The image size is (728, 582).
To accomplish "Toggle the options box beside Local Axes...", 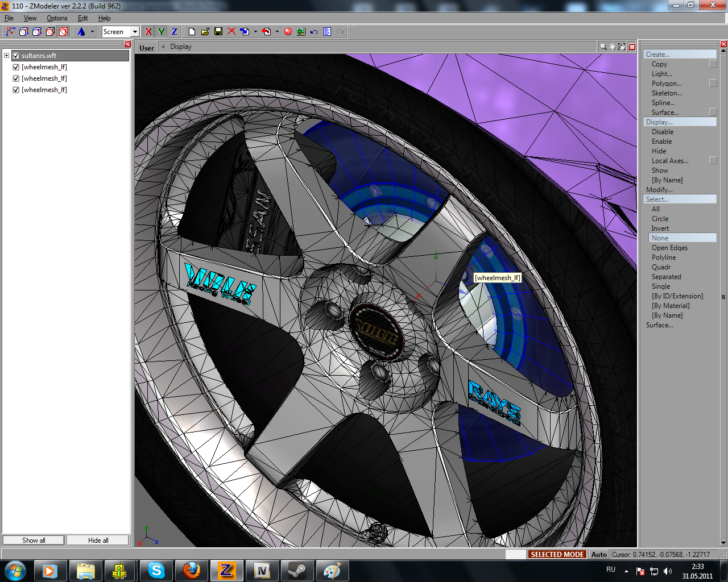I will point(713,161).
